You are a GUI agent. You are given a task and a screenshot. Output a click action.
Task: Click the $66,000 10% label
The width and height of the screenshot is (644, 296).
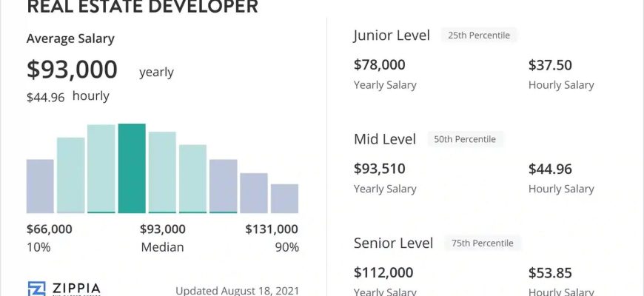click(x=50, y=229)
